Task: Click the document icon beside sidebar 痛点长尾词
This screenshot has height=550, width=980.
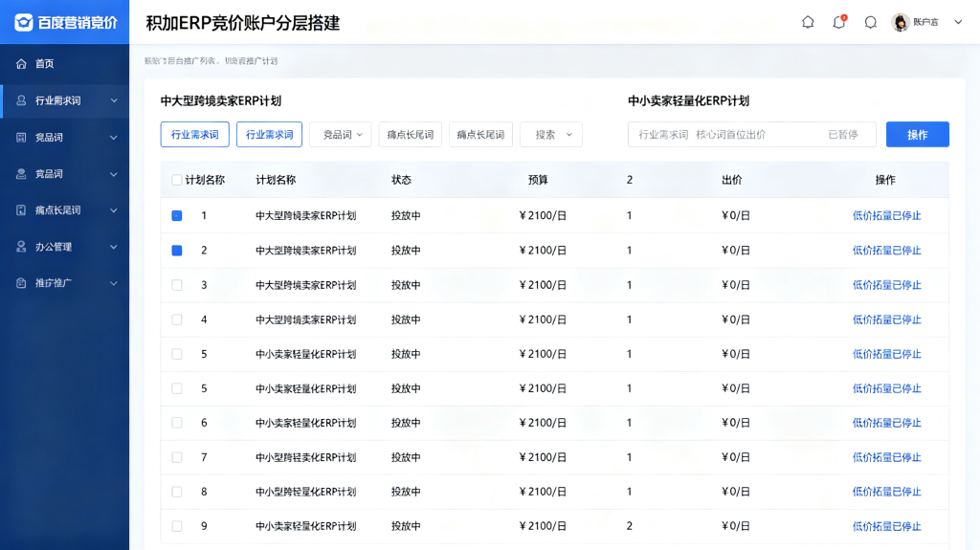Action: [x=21, y=210]
